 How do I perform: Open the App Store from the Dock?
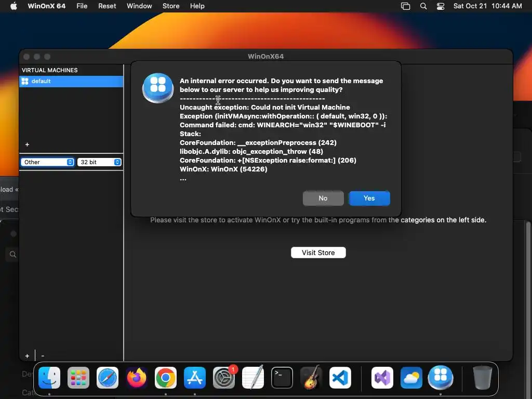tap(195, 378)
